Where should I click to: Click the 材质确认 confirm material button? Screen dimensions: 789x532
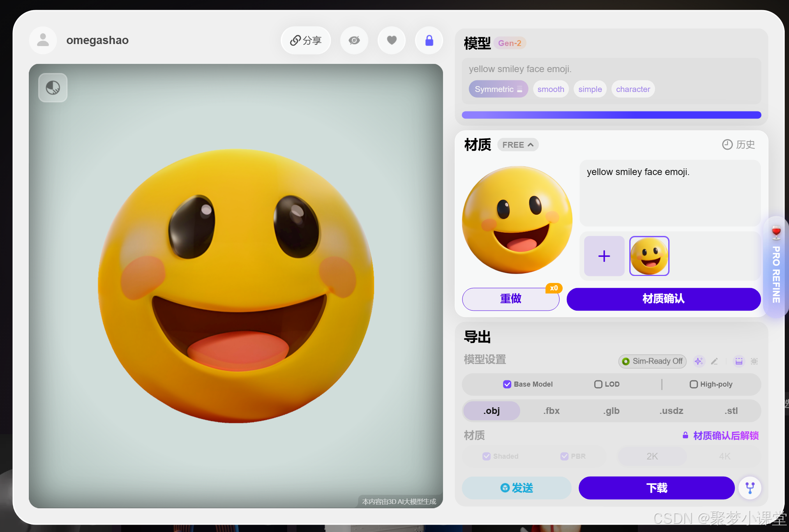(x=663, y=299)
